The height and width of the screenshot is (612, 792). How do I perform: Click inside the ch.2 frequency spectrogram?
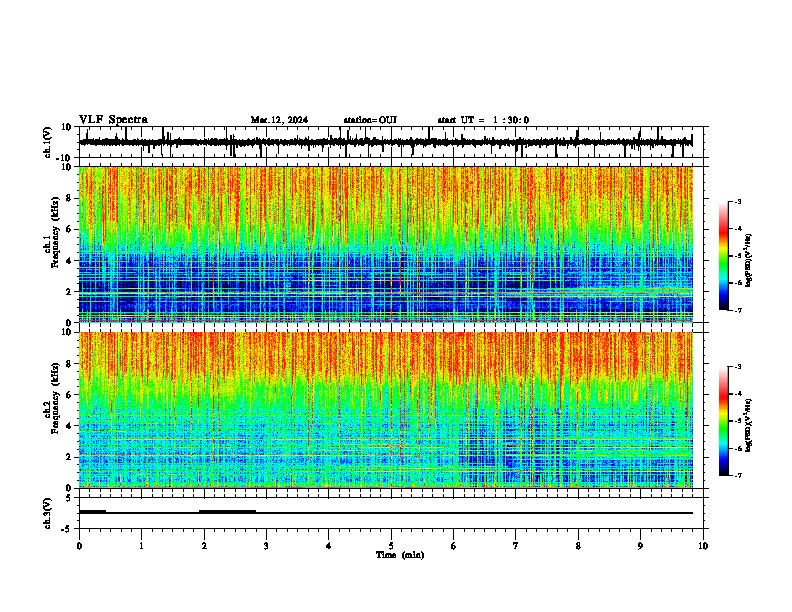[386, 410]
